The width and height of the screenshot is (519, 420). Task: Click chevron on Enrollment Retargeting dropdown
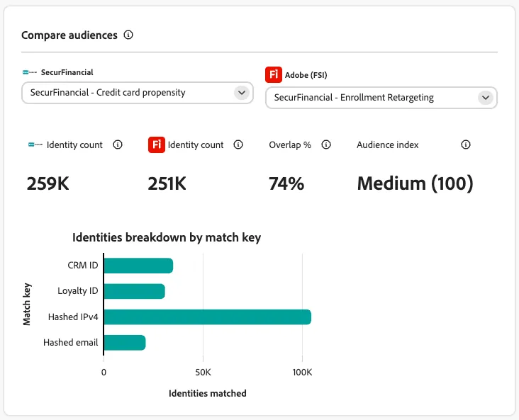tap(486, 98)
